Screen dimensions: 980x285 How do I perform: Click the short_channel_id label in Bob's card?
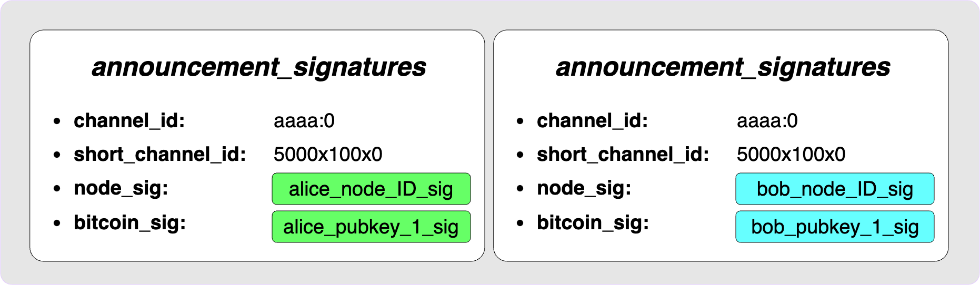623,155
